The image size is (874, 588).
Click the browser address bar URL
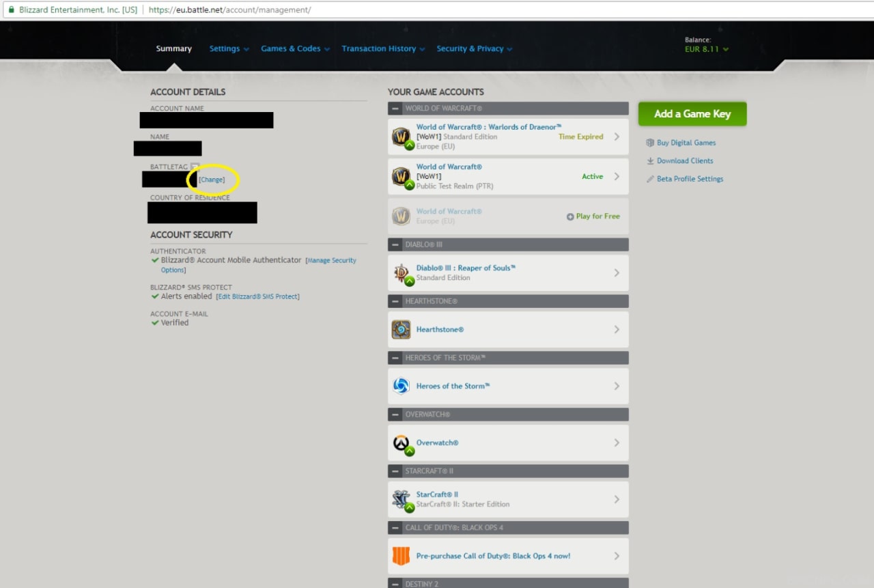(x=229, y=10)
